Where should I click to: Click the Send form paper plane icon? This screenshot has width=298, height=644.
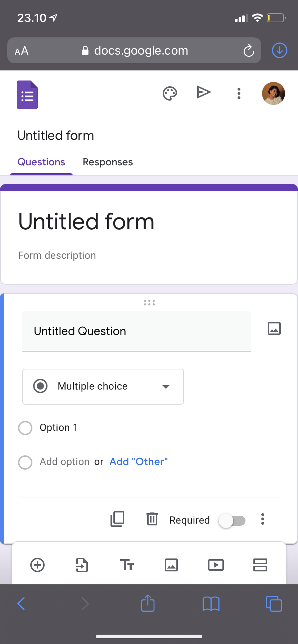point(204,92)
